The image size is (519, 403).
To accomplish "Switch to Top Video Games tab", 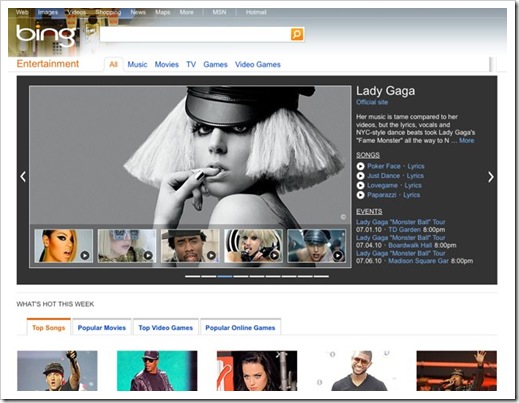I will click(x=166, y=328).
